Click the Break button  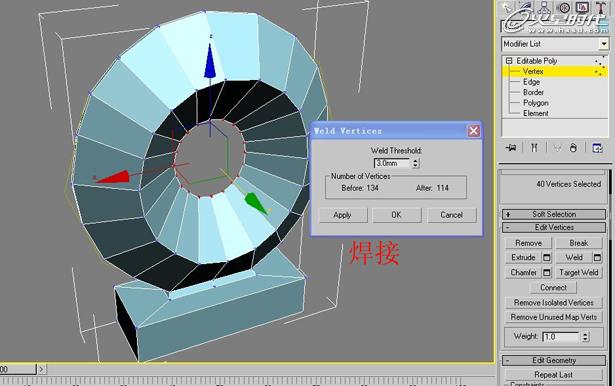579,243
